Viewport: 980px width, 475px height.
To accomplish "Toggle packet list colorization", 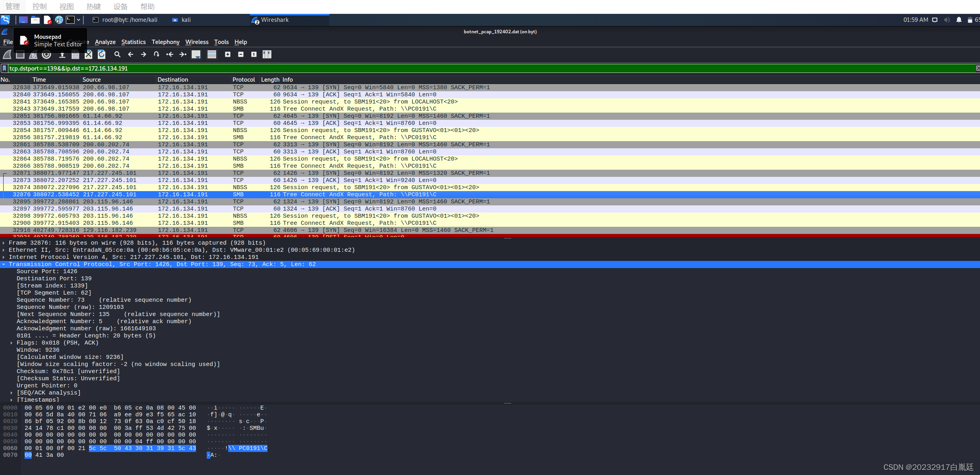I will pos(212,54).
